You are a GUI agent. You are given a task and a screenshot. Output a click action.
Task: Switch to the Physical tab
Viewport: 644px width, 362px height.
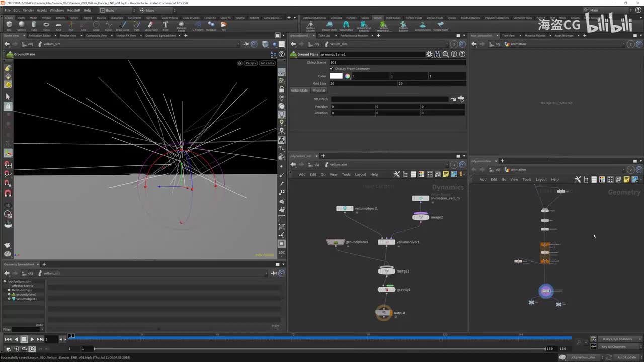coord(318,90)
